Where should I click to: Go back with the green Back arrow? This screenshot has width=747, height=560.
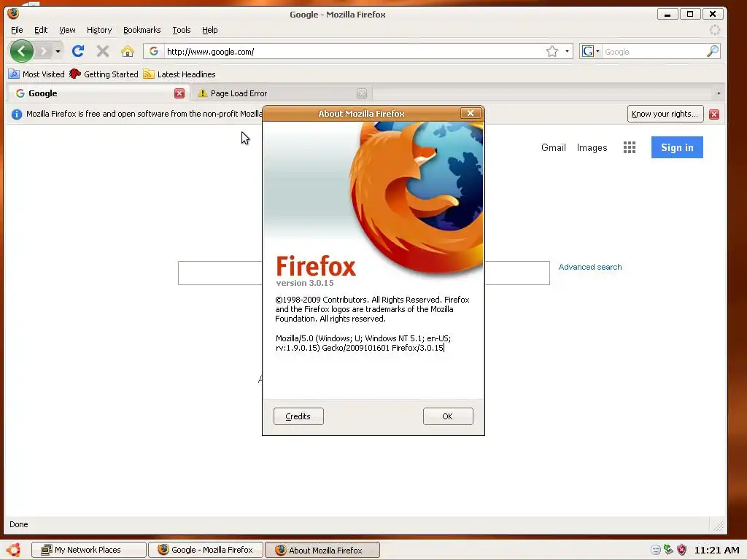pos(21,51)
